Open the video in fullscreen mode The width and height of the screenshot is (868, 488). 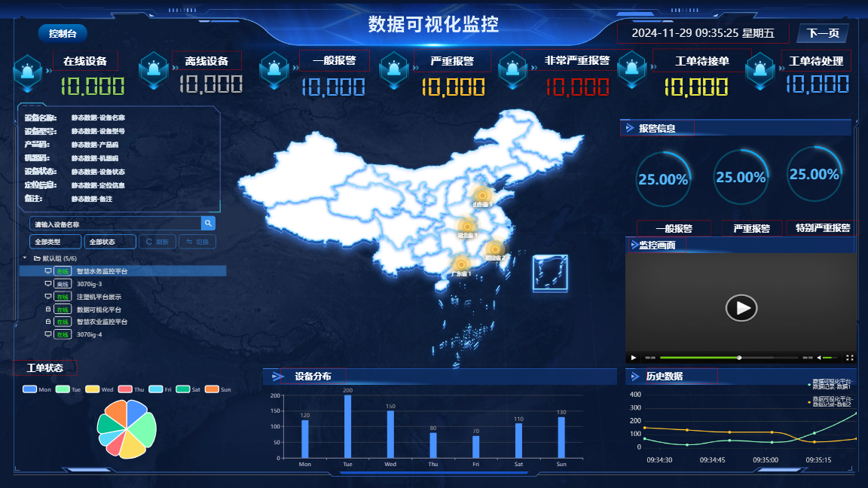click(850, 358)
